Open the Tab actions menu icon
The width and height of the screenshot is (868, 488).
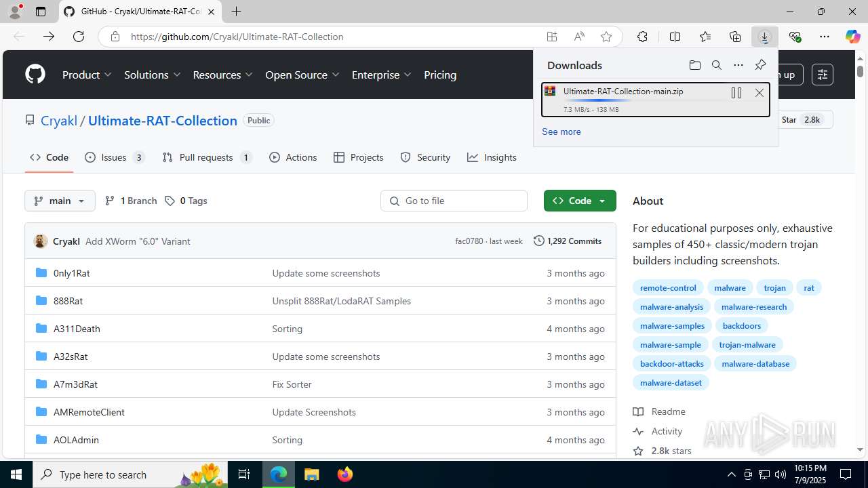coord(40,12)
